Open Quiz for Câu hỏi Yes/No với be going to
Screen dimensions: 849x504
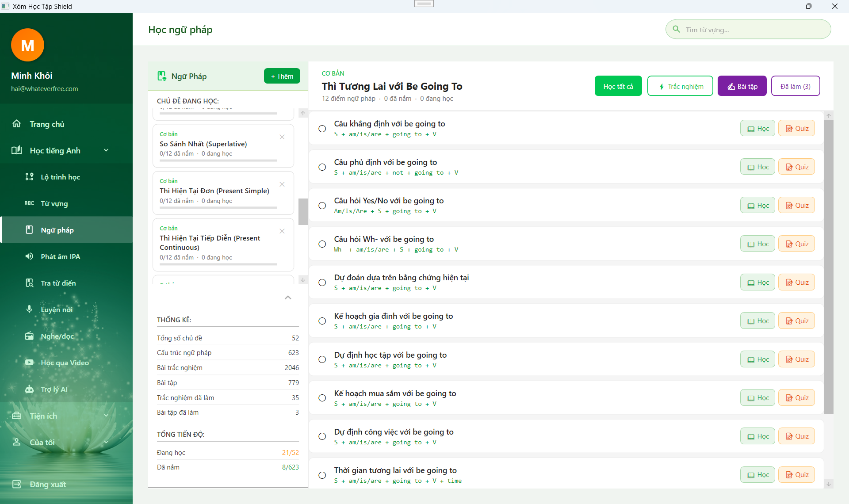click(x=796, y=206)
